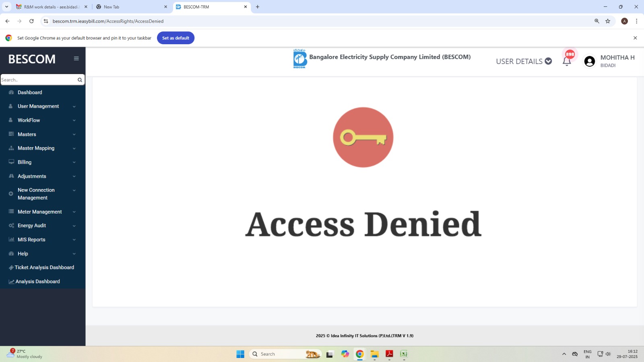Click the MOHITHA H profile avatar icon
The height and width of the screenshot is (362, 644).
(590, 61)
